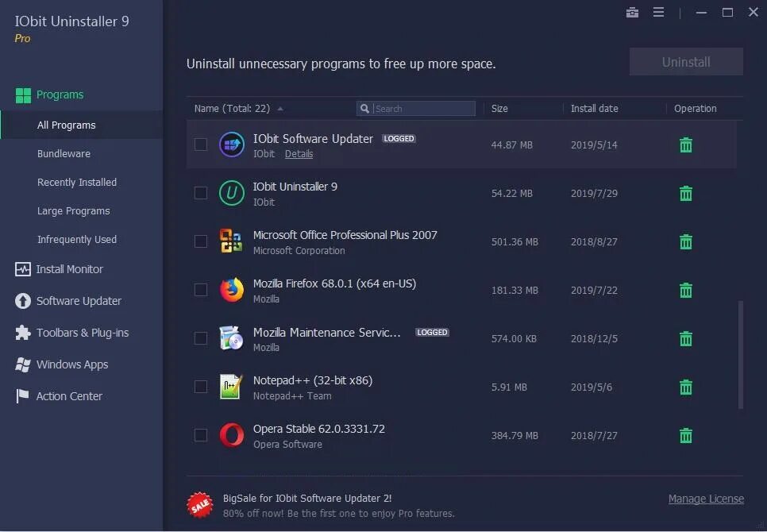The width and height of the screenshot is (767, 532).
Task: Sort by the Install date column header
Action: (595, 109)
